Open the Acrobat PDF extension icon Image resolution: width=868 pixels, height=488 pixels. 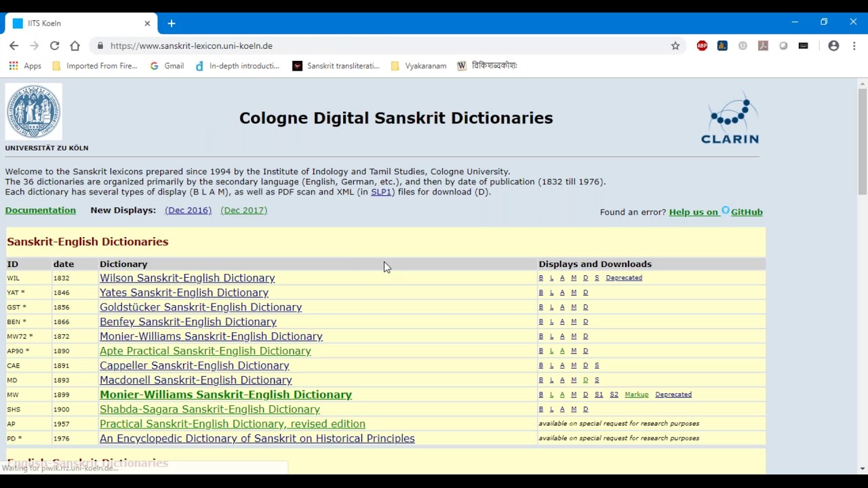[x=763, y=46]
